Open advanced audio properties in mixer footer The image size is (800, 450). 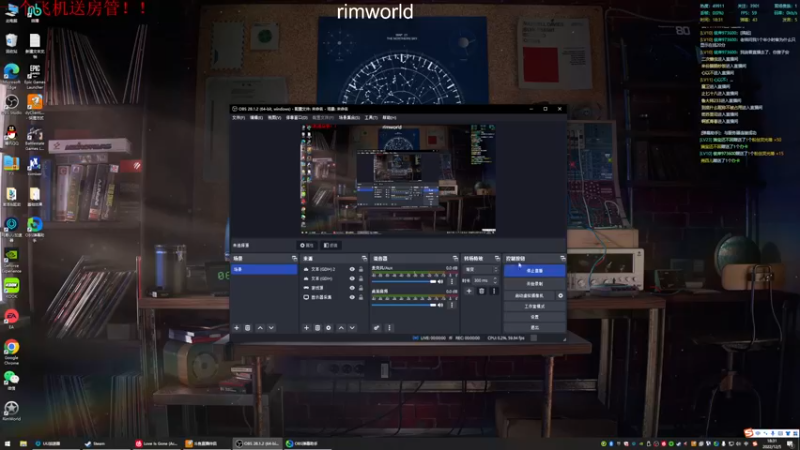point(377,328)
